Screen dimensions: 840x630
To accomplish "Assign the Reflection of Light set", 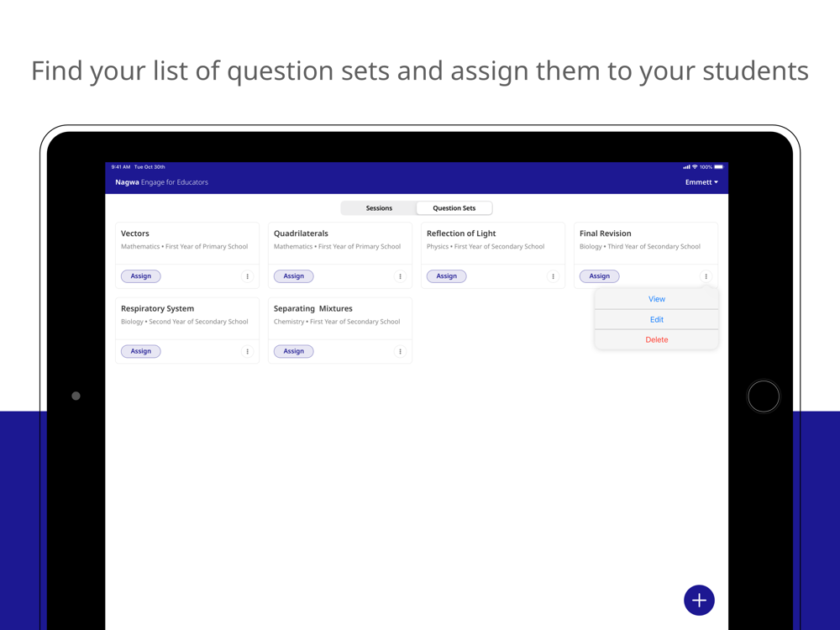I will click(446, 276).
